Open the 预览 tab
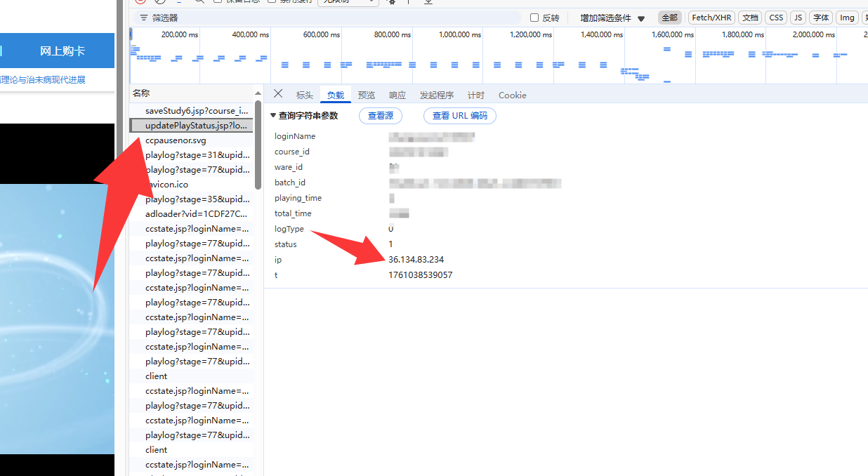Image resolution: width=868 pixels, height=476 pixels. point(366,95)
